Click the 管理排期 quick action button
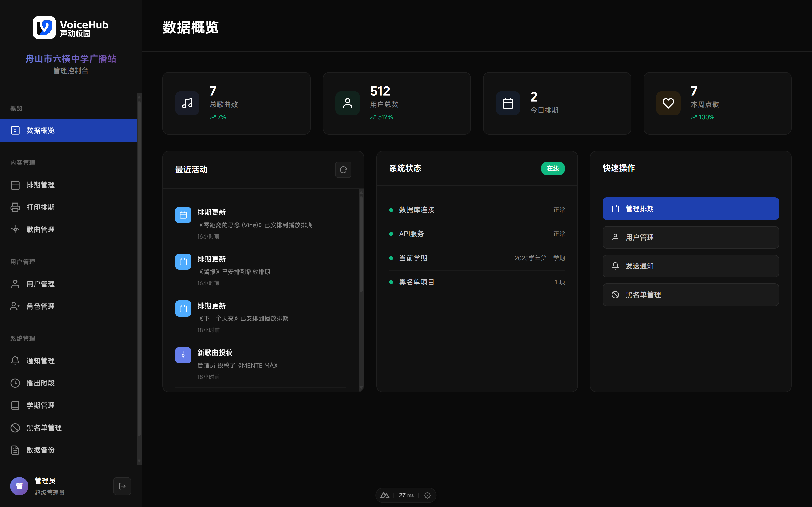Image resolution: width=812 pixels, height=507 pixels. point(690,209)
